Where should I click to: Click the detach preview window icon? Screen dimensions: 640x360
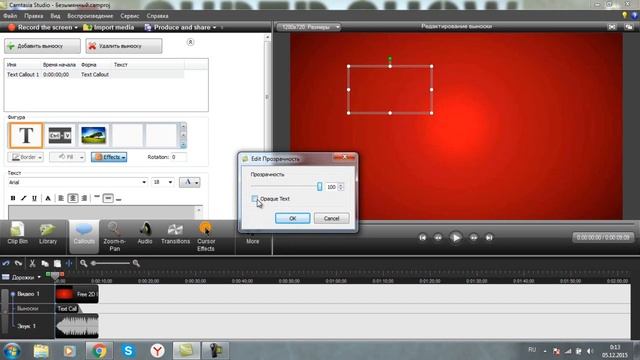(629, 27)
